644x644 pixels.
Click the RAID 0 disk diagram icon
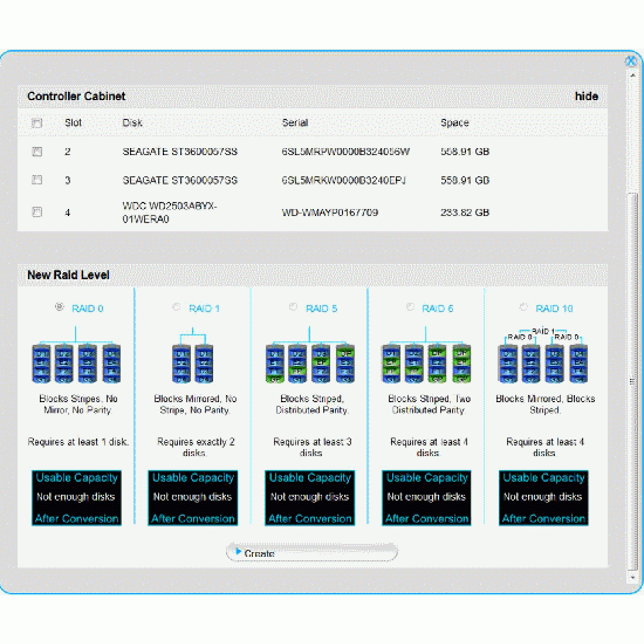(76, 362)
